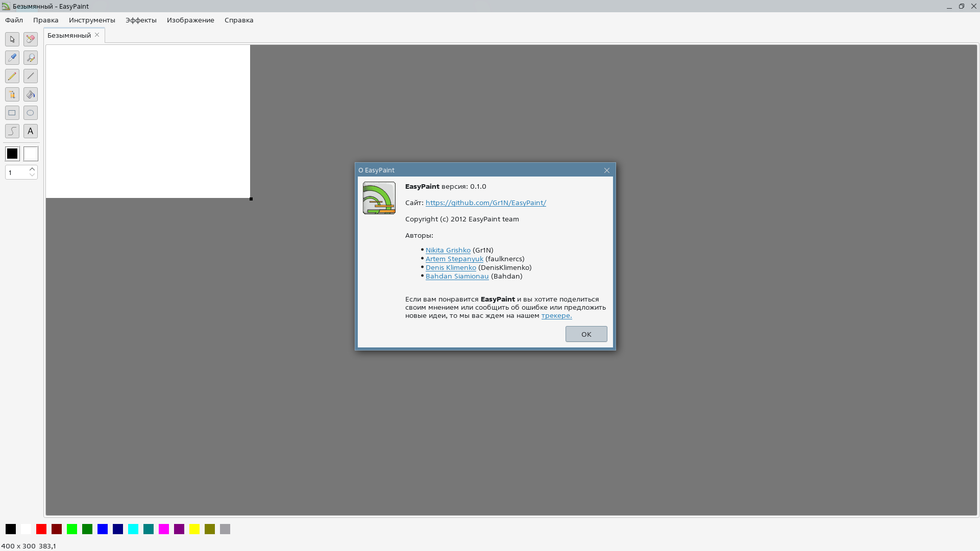Minimize the EasyPaint main window
This screenshot has width=980, height=551.
click(949, 6)
